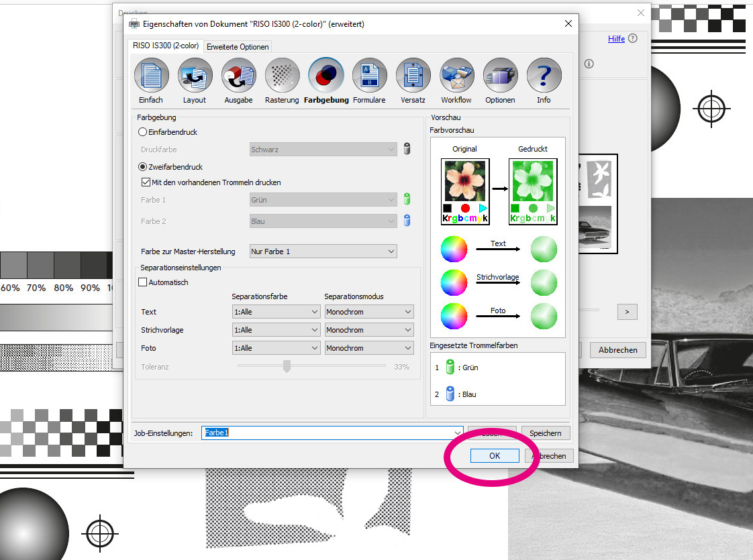Screen dimensions: 753x560
Task: Select the Ausgabe icon
Action: tap(238, 76)
